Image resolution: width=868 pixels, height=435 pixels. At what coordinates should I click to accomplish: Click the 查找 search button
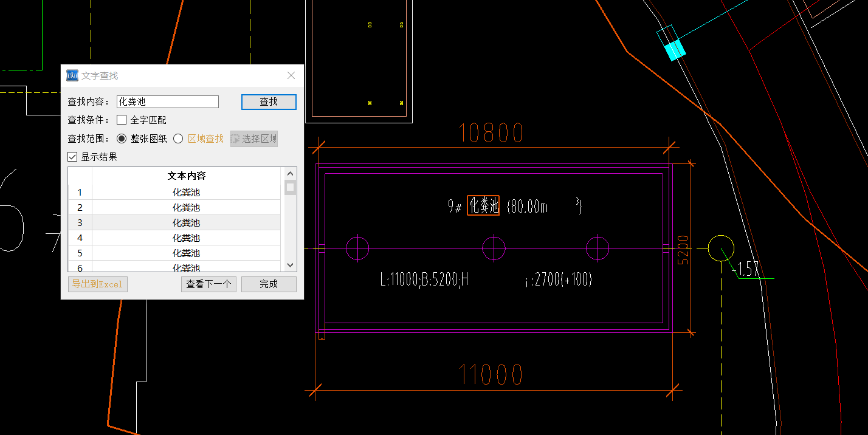(x=269, y=102)
